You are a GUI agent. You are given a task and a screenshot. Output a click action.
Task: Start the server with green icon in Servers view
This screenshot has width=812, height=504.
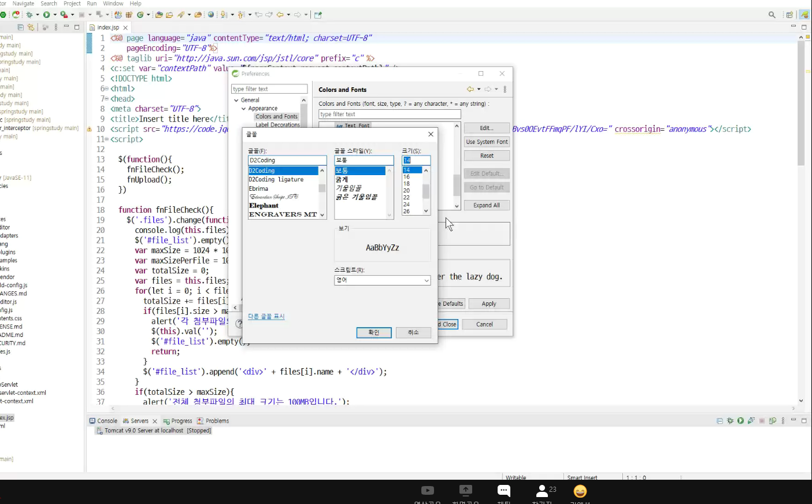tap(740, 421)
